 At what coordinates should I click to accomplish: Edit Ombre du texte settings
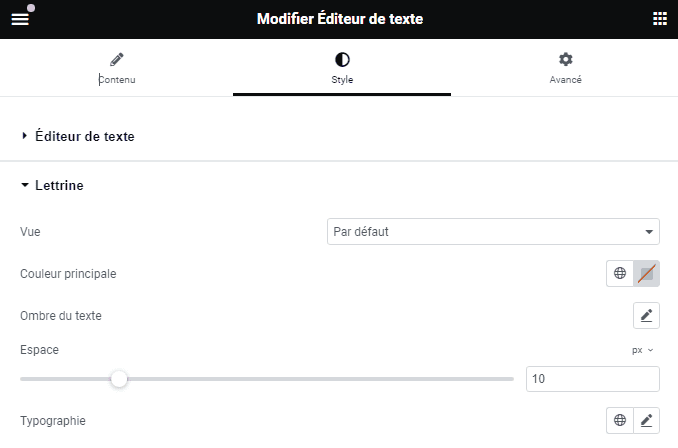tap(646, 316)
